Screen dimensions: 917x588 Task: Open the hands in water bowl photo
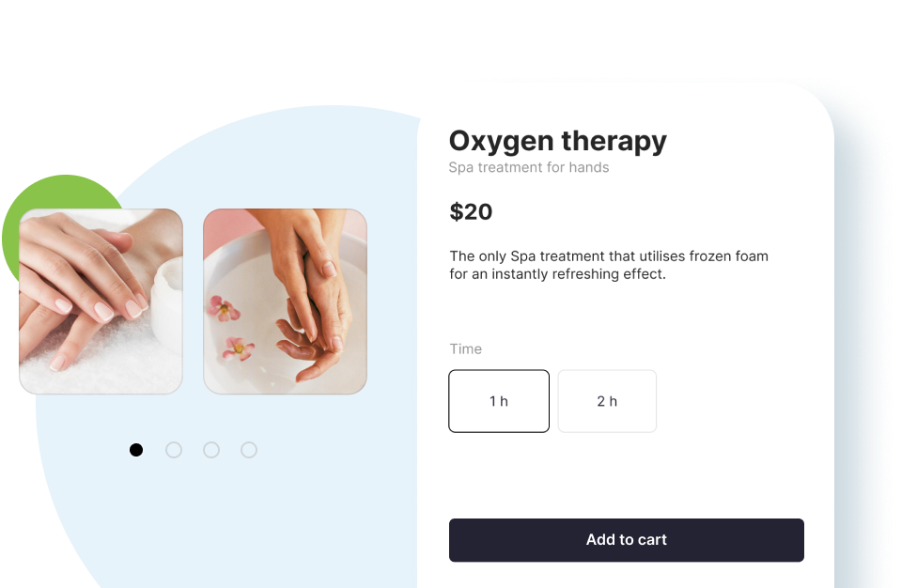pos(285,301)
